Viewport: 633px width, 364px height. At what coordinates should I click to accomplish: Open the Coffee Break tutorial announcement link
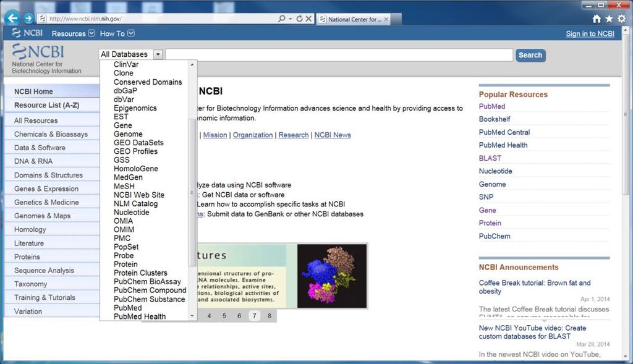click(x=535, y=287)
